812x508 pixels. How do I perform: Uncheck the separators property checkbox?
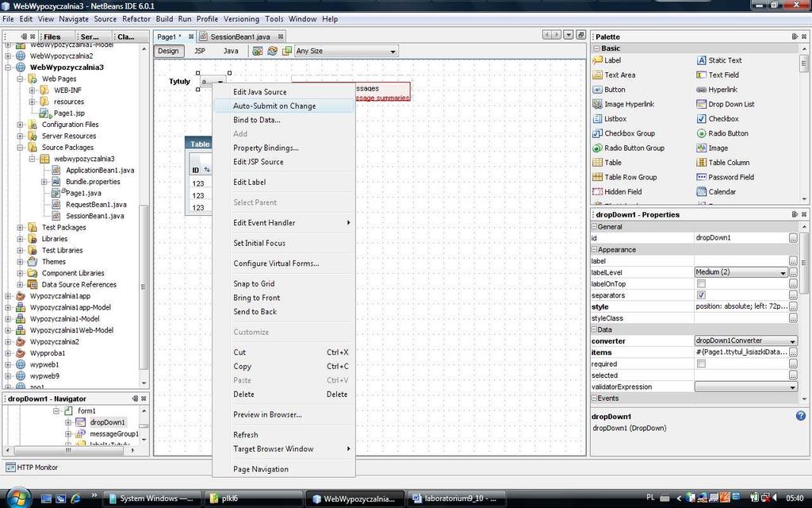(701, 295)
